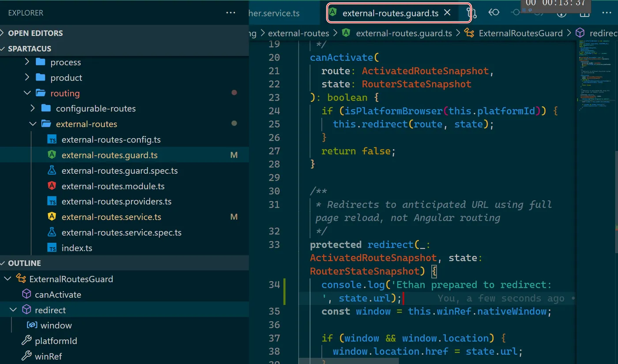Collapse redirect node chevron in outline
The width and height of the screenshot is (618, 364).
tap(13, 309)
